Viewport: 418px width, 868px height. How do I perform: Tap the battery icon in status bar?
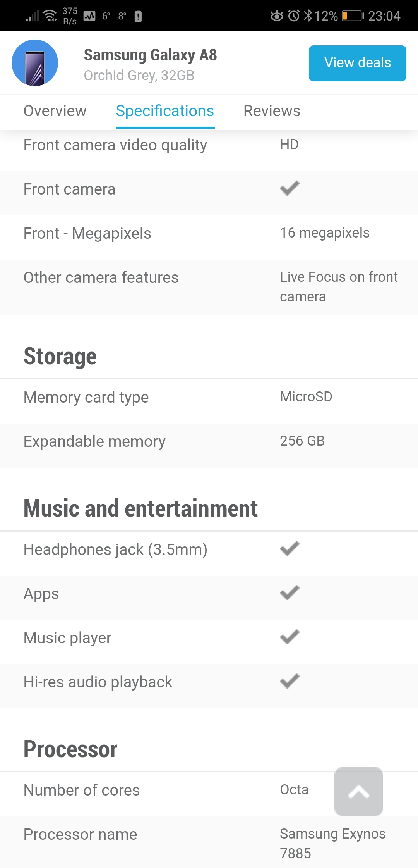[x=353, y=16]
